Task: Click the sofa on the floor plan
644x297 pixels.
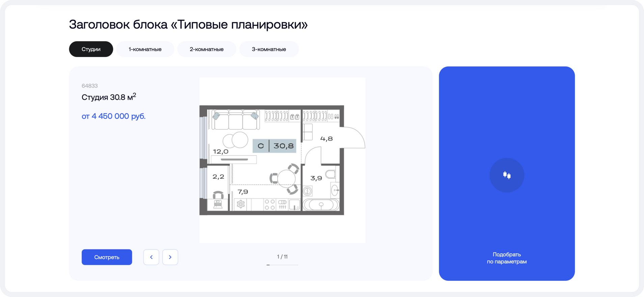Action: click(235, 120)
